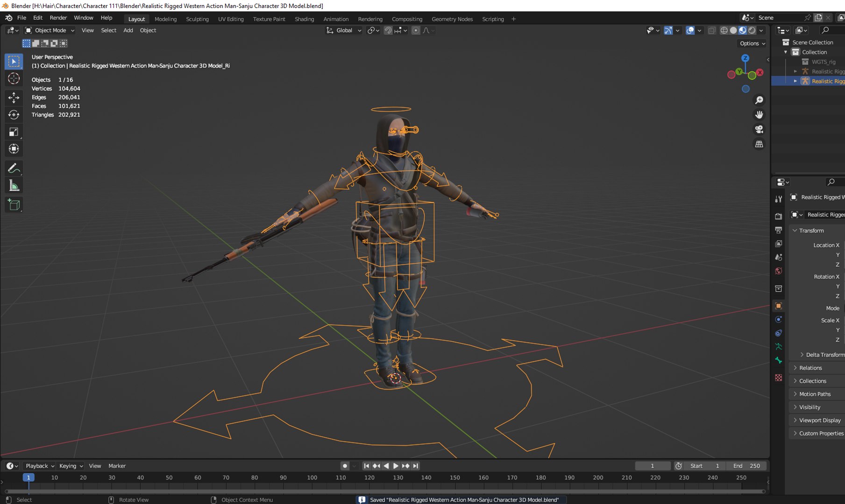Click the End frame 250 field

tap(746, 466)
